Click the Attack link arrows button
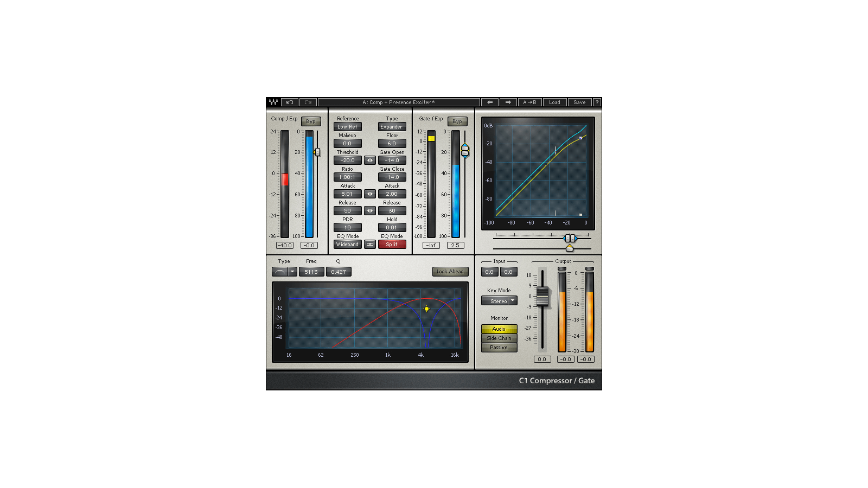 click(370, 194)
